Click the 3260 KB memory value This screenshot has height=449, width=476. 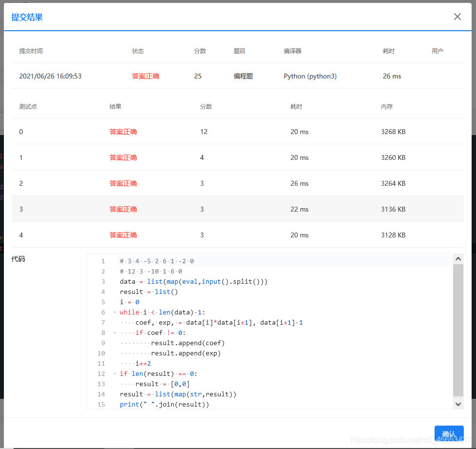[x=393, y=157]
